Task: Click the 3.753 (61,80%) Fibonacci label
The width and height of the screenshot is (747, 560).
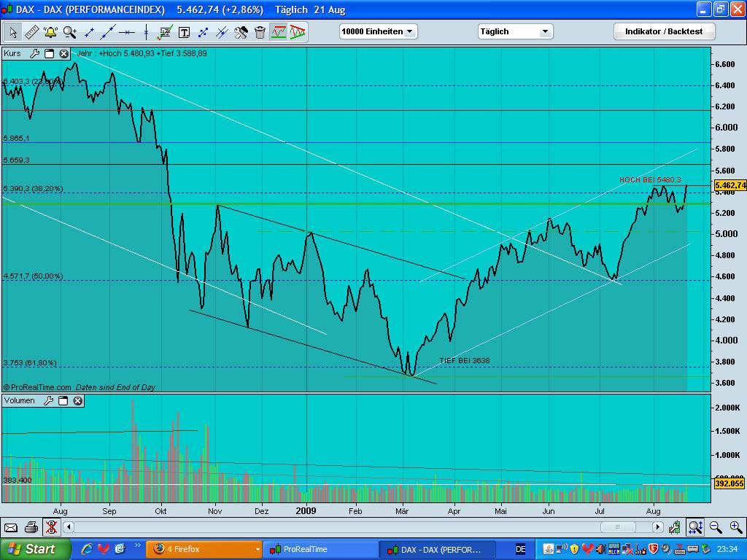Action: click(29, 363)
